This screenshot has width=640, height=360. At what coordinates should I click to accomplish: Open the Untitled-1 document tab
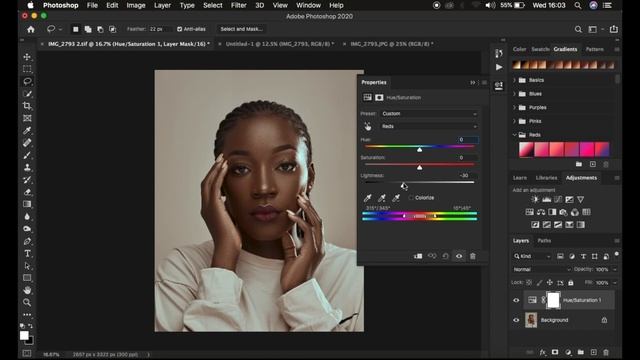[280, 44]
